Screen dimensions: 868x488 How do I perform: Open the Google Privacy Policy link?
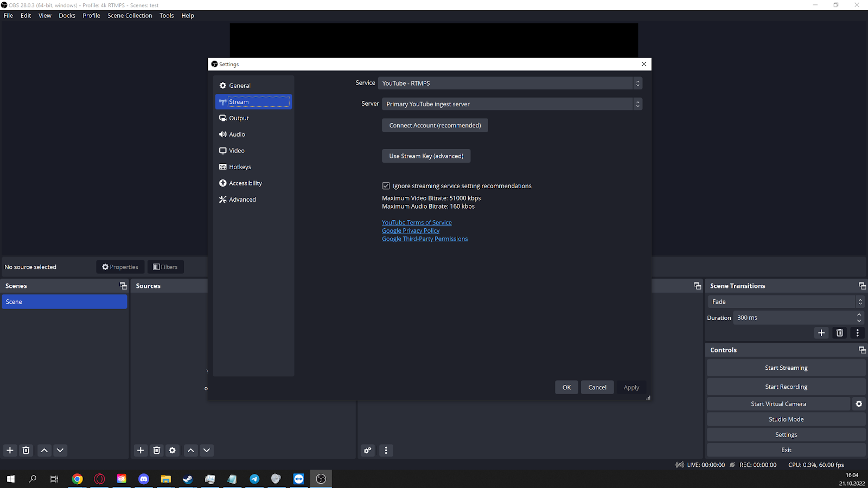[x=411, y=230]
